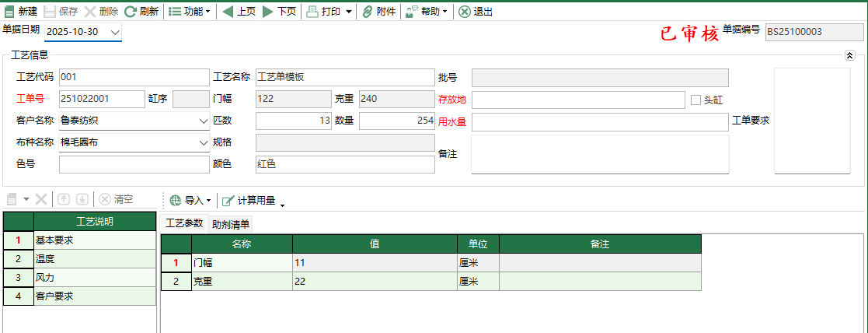Click the 工艺说明 column header
This screenshot has width=868, height=333.
(96, 222)
